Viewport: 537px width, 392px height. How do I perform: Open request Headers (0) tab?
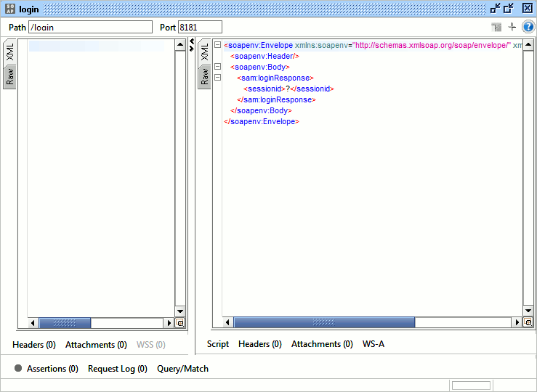[x=34, y=345]
